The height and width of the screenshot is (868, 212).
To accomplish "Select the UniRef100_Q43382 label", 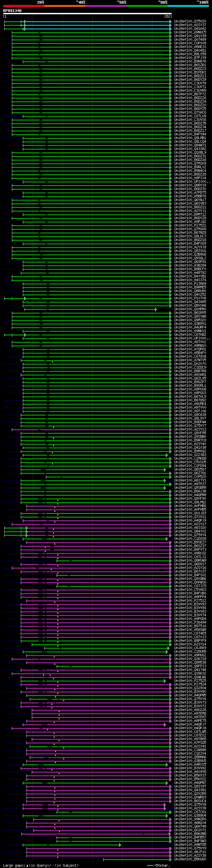I will (x=190, y=149).
